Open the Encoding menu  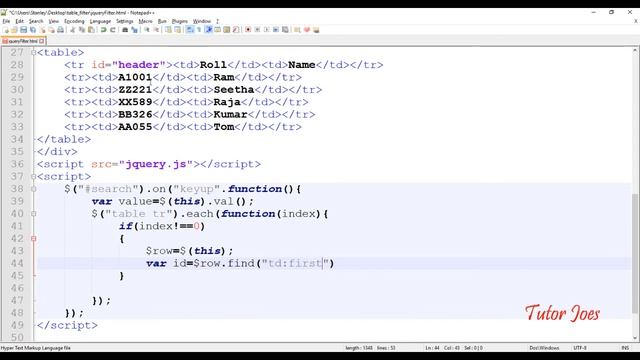pos(74,21)
